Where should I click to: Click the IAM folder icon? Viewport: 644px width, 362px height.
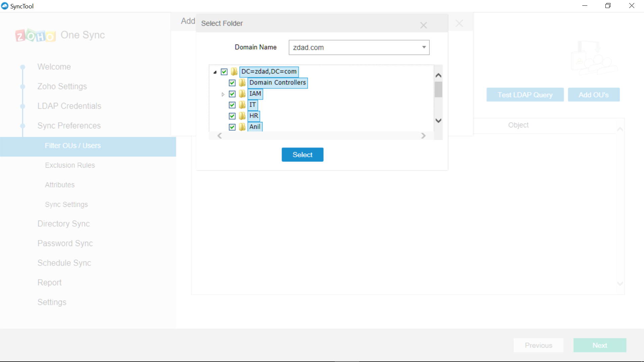tap(242, 94)
